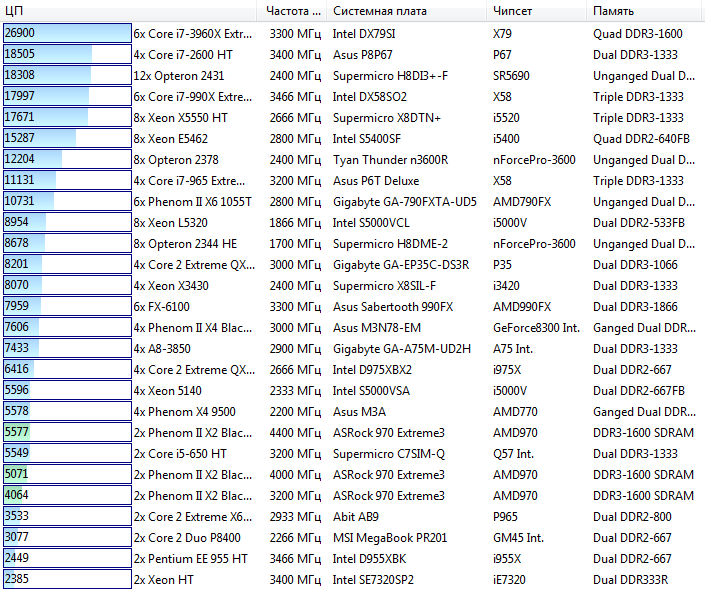Select the 2x Core 2 Duo P8400 row
This screenshot has width=705, height=590.
(352, 537)
